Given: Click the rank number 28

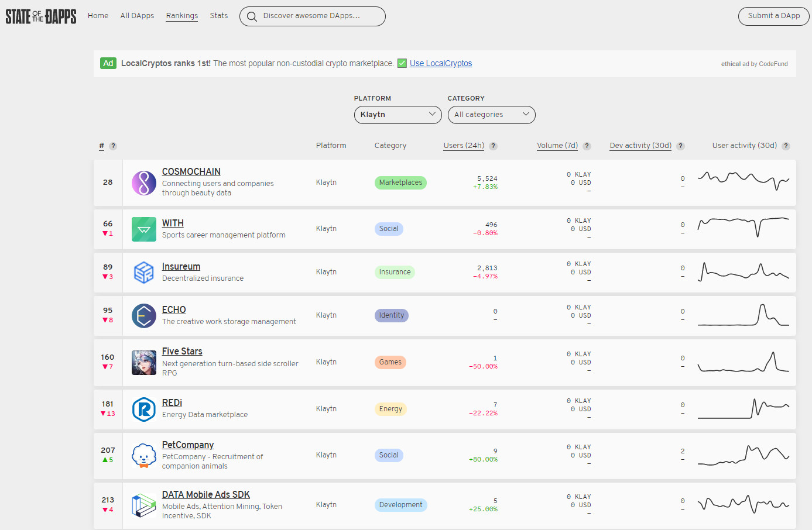Looking at the screenshot, I should pos(108,183).
